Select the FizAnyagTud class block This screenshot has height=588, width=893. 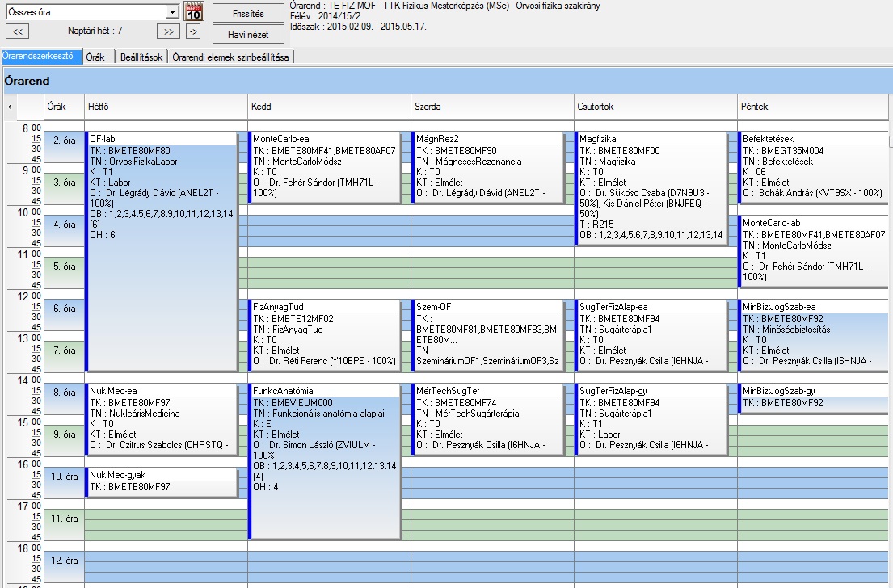325,336
